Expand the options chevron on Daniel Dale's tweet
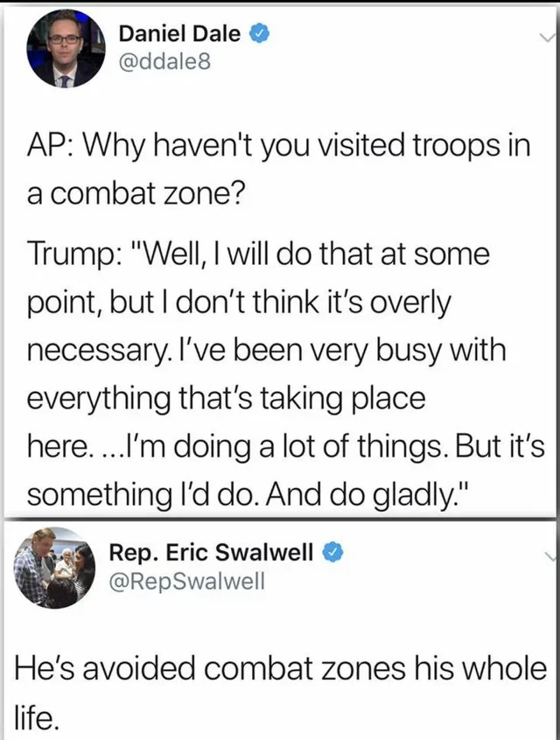 pyautogui.click(x=547, y=37)
